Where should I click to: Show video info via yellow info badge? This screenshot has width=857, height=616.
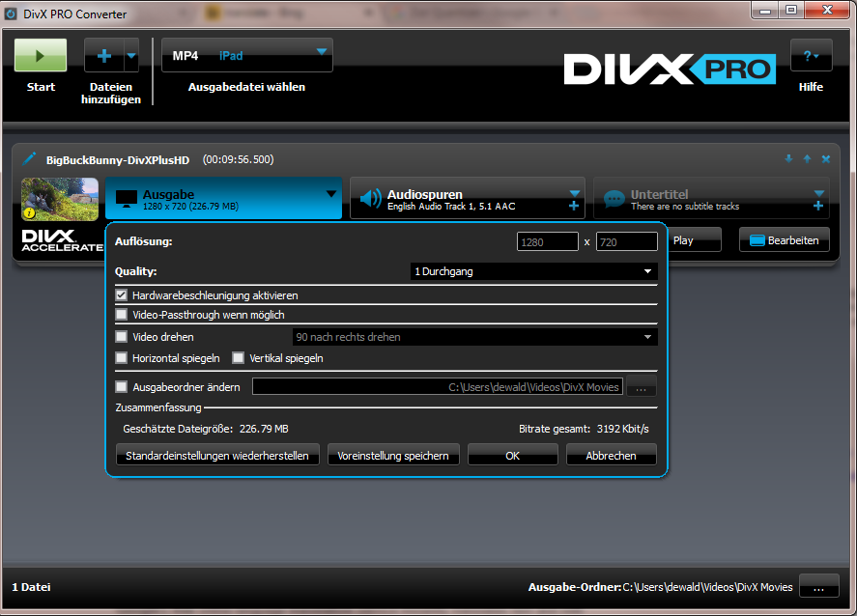pos(30,213)
